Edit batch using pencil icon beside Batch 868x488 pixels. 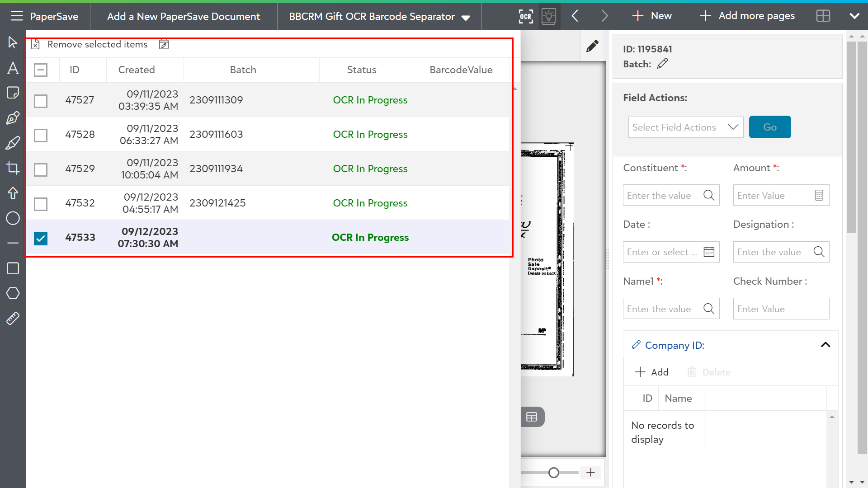(662, 64)
